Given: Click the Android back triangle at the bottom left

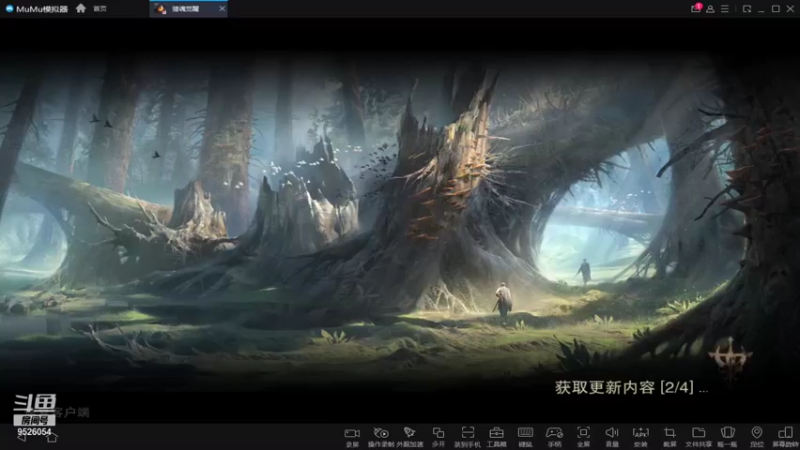Looking at the screenshot, I should pyautogui.click(x=21, y=437).
